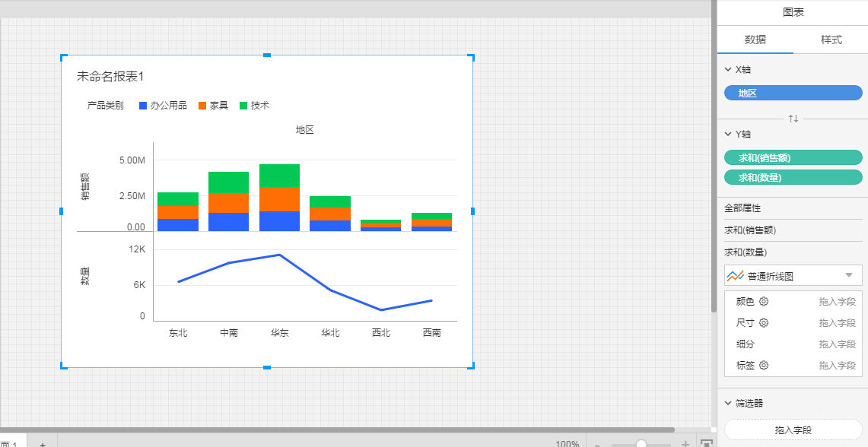This screenshot has height=447, width=868.
Task: Click the filter 拖入字段 box
Action: click(x=793, y=430)
